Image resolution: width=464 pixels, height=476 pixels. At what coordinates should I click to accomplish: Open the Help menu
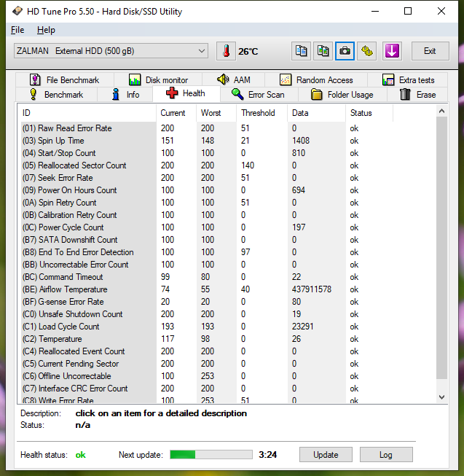(46, 30)
